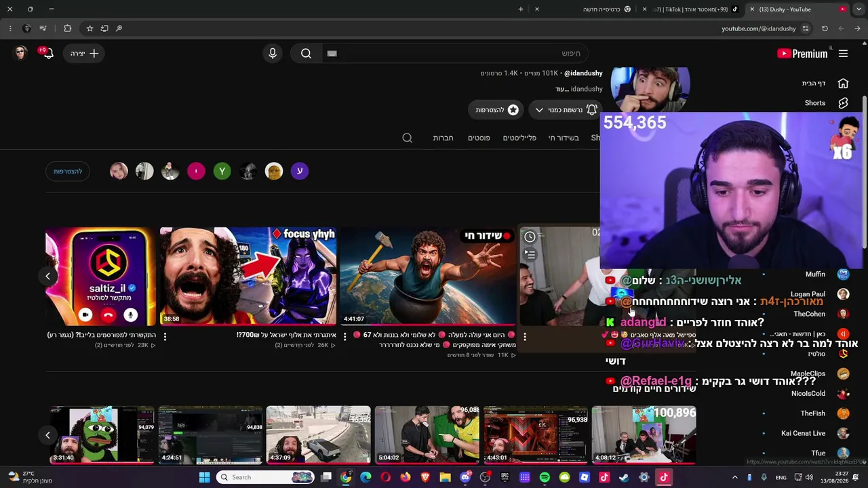Add to queue icon on video thumbnail
Viewport: 868px width, 488px height.
pyautogui.click(x=530, y=254)
